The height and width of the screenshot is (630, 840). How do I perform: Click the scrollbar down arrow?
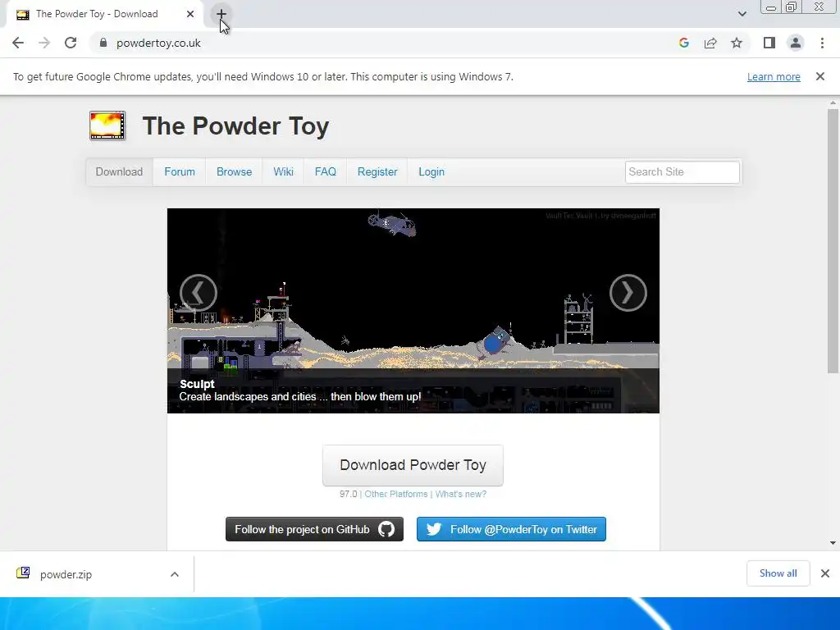[833, 543]
